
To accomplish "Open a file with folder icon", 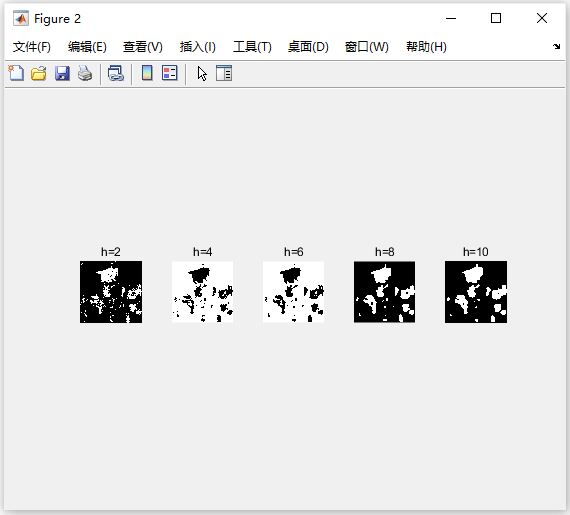I will tap(39, 73).
